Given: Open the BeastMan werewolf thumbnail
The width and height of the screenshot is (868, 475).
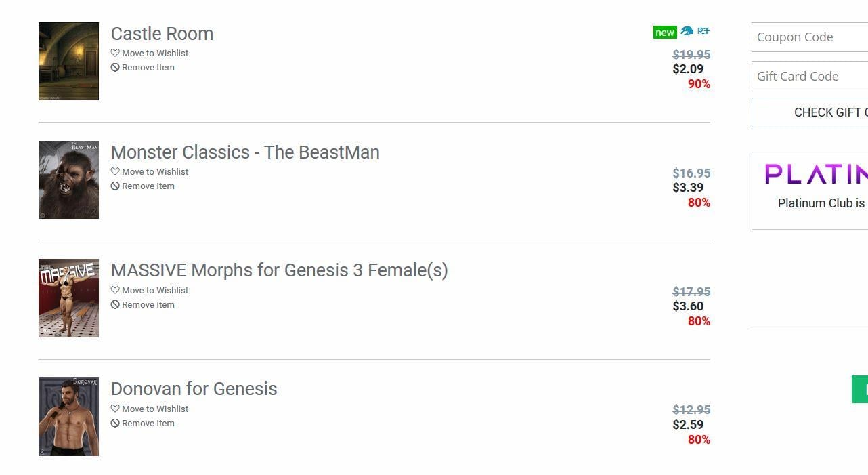Looking at the screenshot, I should coord(68,180).
